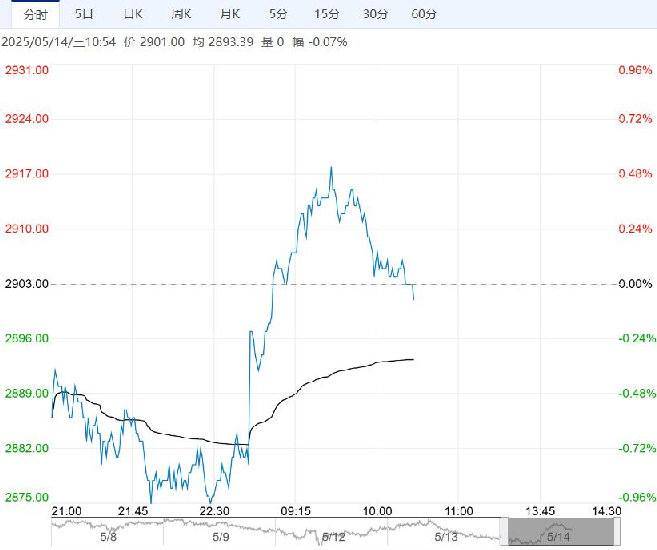Click the 2910.00 price axis label

(x=27, y=229)
